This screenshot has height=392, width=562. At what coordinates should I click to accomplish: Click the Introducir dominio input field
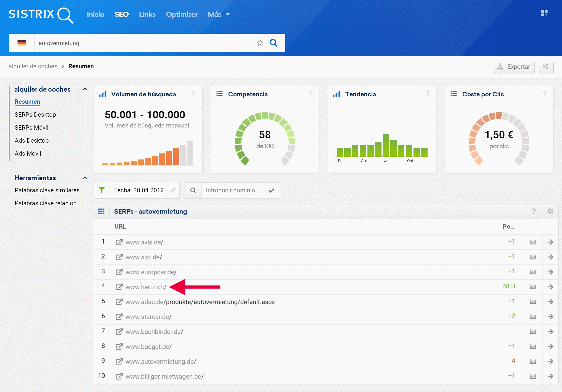pos(234,190)
